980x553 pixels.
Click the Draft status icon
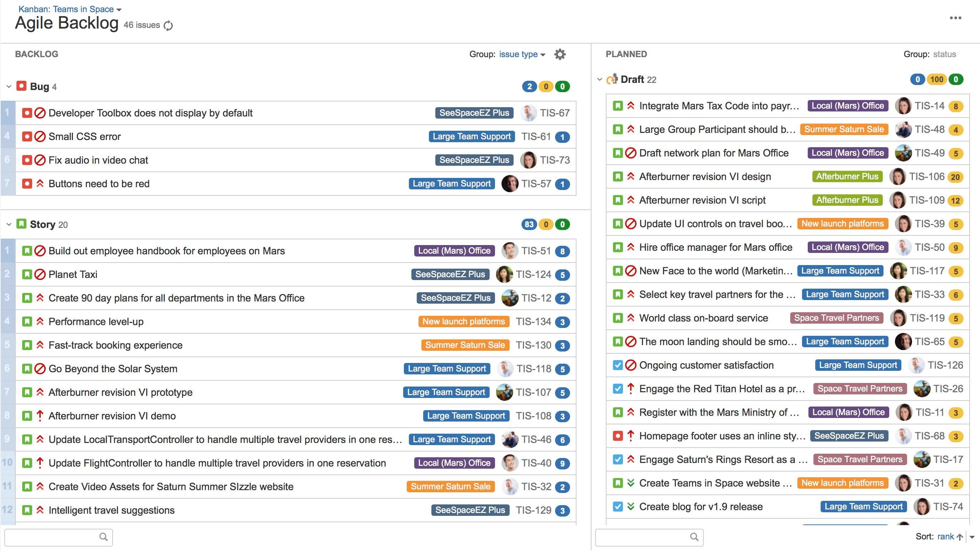coord(612,79)
